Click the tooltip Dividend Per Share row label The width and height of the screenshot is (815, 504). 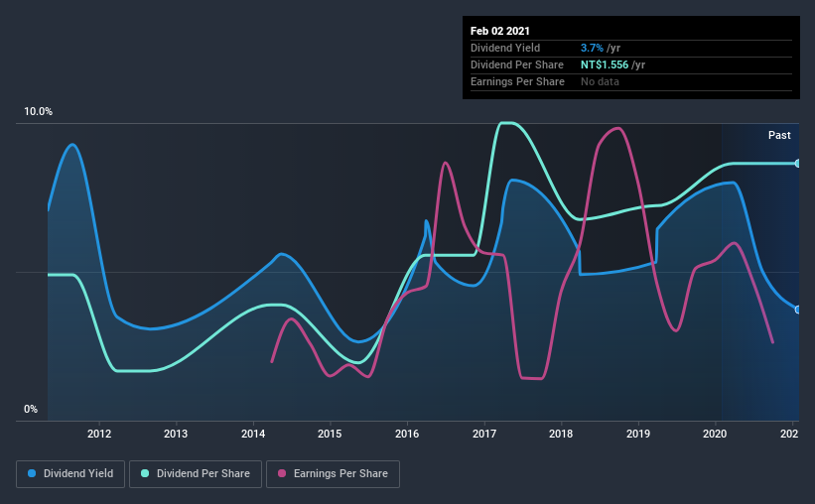tap(517, 64)
